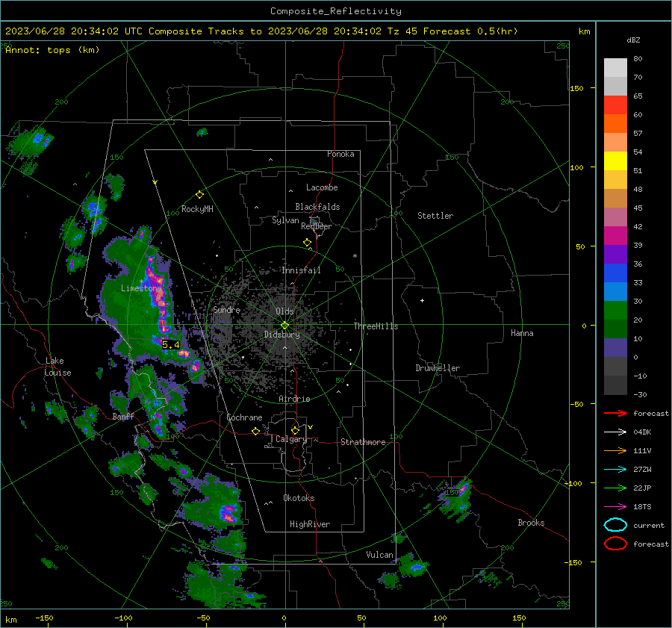Click the 'Banff' label
672x628 pixels.
tap(123, 417)
